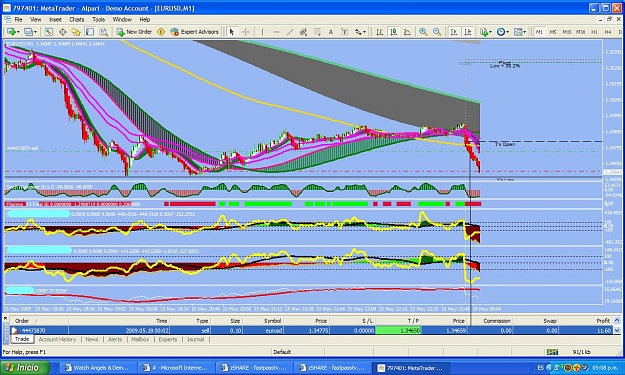The height and width of the screenshot is (375, 625).
Task: Zoom in on the chart
Action: pyautogui.click(x=423, y=32)
